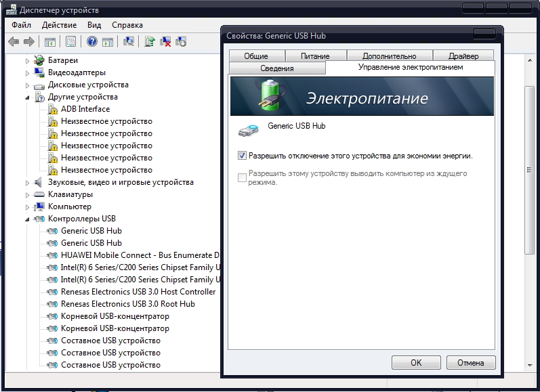Open the Действие menu
Image resolution: width=540 pixels, height=392 pixels.
point(59,25)
